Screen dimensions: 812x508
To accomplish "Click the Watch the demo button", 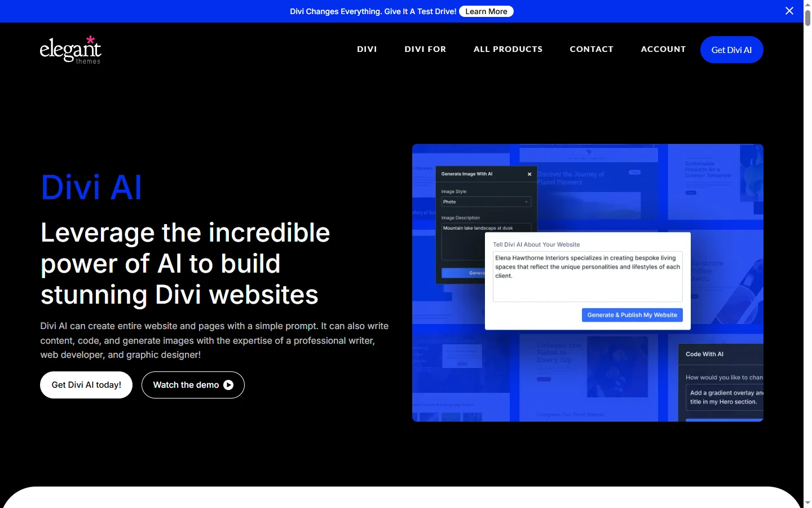I will (193, 385).
